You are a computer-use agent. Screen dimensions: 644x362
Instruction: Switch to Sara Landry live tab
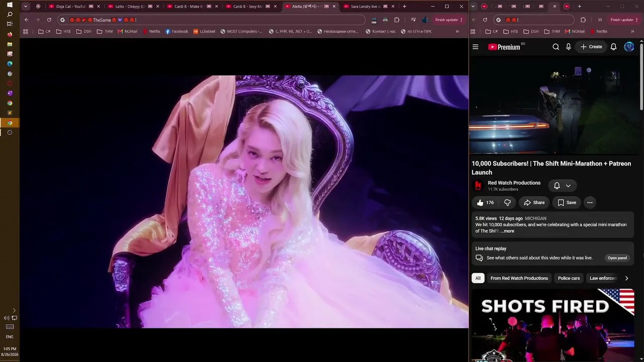pos(369,7)
